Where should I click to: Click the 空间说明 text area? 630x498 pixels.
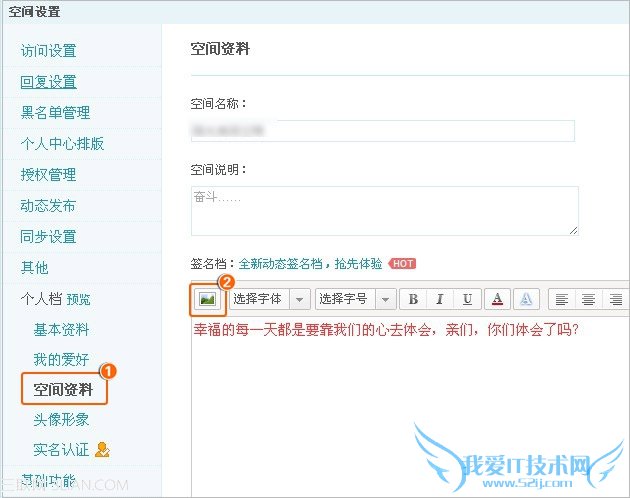point(385,211)
